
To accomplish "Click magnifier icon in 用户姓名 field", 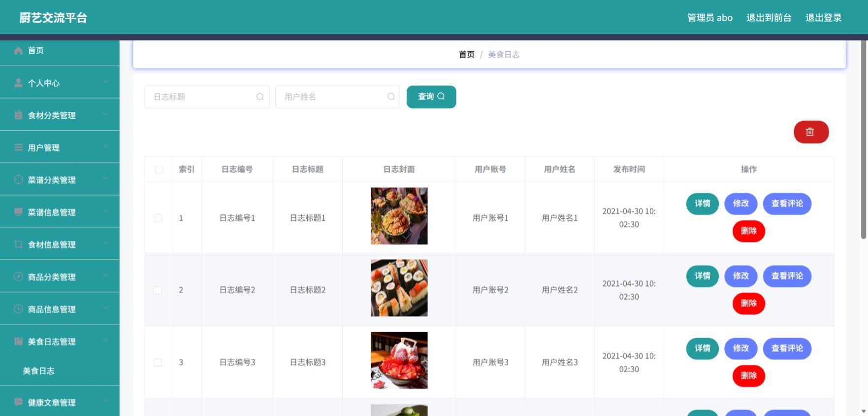I will coord(391,97).
